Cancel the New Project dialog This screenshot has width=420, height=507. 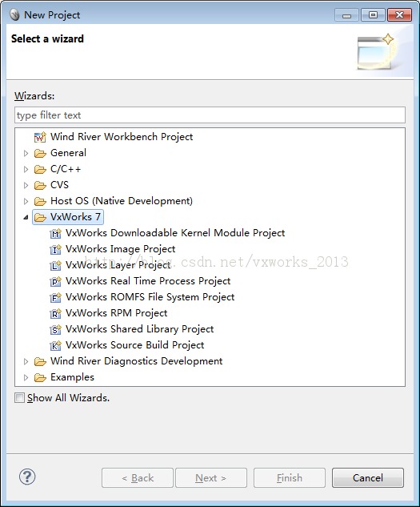pos(368,477)
